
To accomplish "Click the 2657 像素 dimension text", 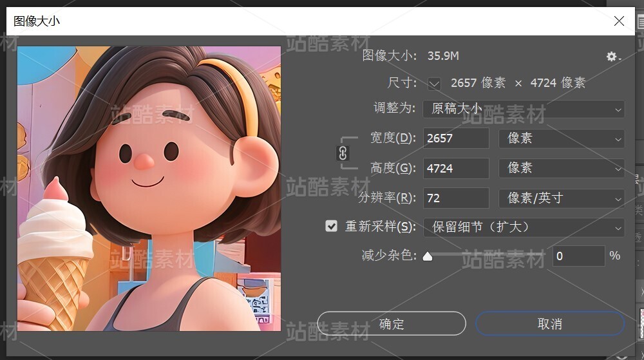I will pyautogui.click(x=478, y=83).
